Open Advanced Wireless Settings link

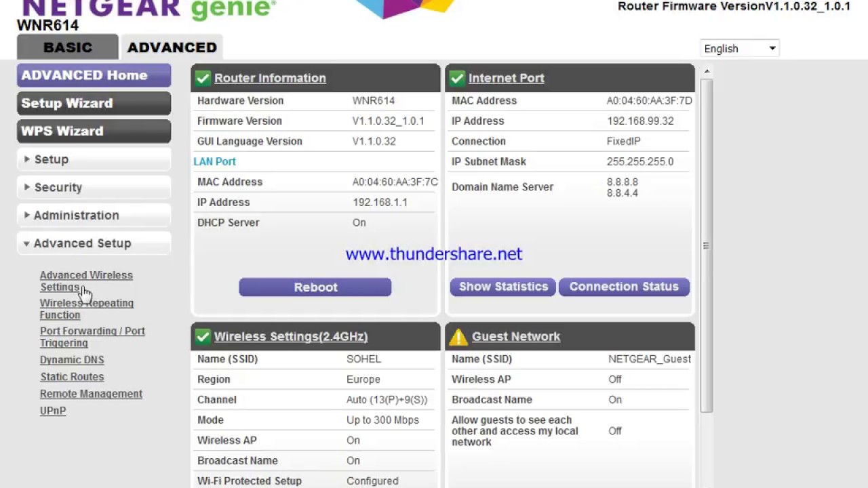point(86,281)
